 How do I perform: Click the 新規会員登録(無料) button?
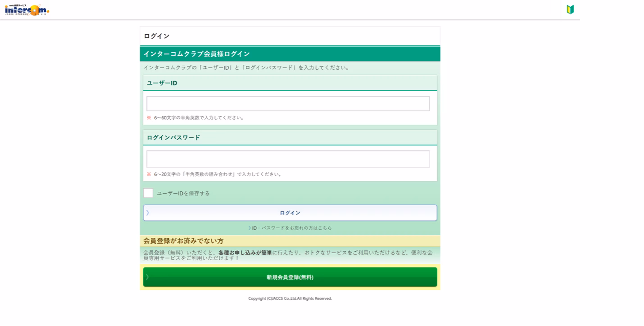[290, 277]
